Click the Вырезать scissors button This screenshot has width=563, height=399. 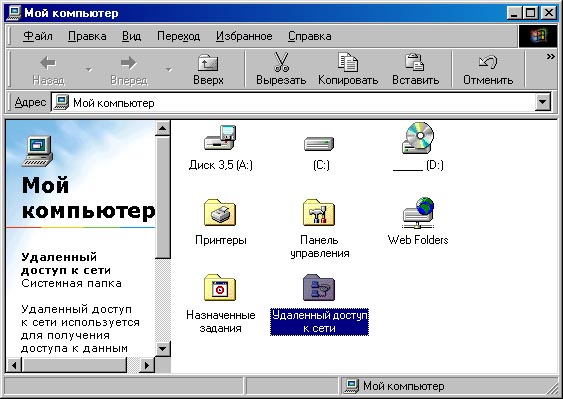pyautogui.click(x=281, y=69)
